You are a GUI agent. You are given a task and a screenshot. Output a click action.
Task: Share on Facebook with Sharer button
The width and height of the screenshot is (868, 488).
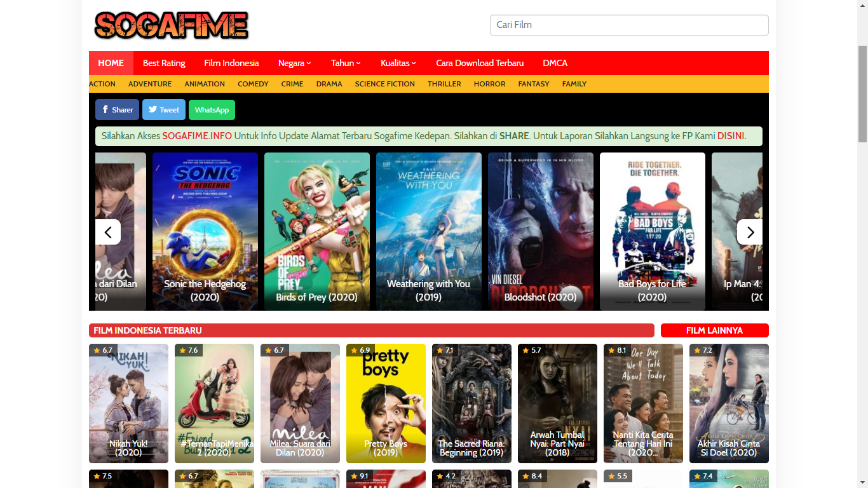[x=117, y=110]
